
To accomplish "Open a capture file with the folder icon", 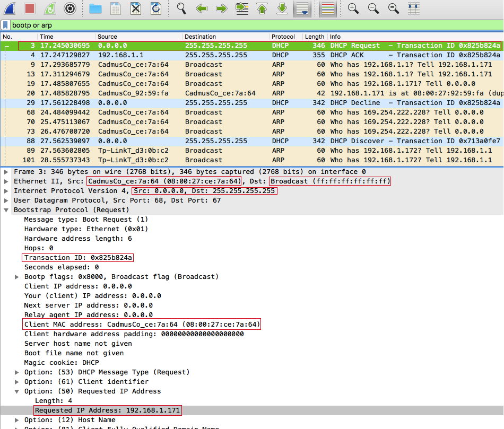I will 95,8.
